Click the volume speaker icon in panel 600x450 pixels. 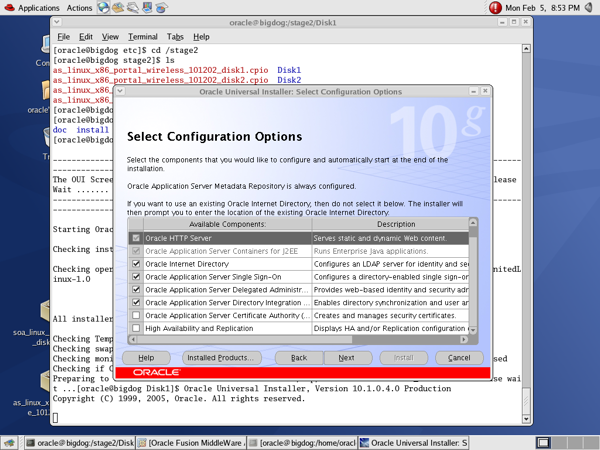click(589, 7)
